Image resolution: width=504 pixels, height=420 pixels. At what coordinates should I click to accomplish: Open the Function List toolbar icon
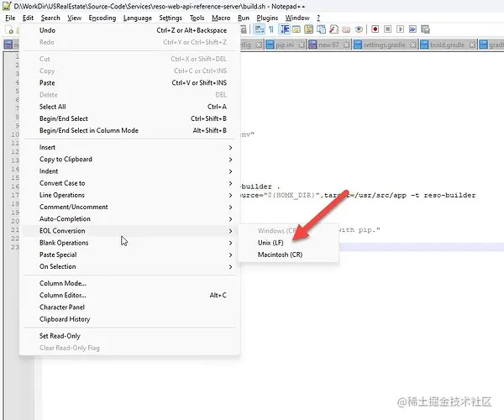333,29
